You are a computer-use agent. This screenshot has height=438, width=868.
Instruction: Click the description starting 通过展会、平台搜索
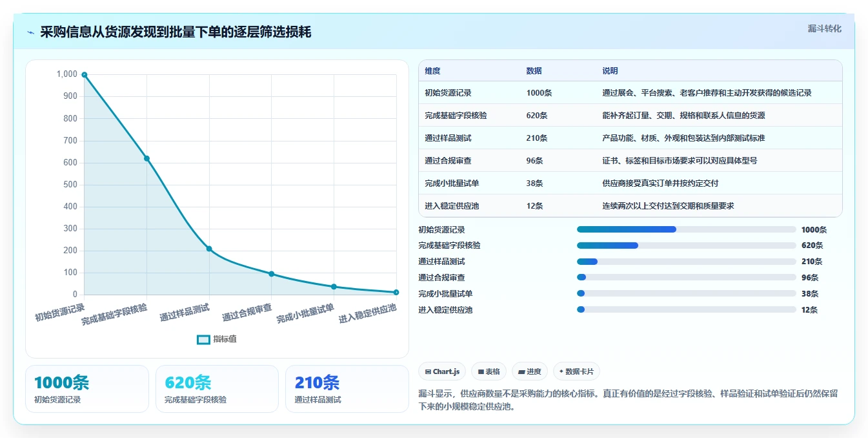(707, 93)
